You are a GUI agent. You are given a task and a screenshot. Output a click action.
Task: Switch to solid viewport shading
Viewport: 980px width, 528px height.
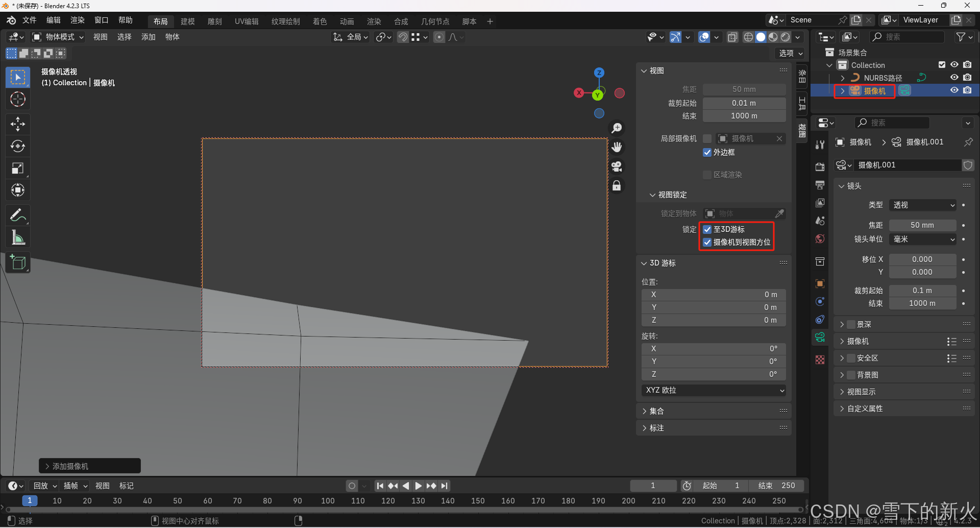pyautogui.click(x=761, y=37)
